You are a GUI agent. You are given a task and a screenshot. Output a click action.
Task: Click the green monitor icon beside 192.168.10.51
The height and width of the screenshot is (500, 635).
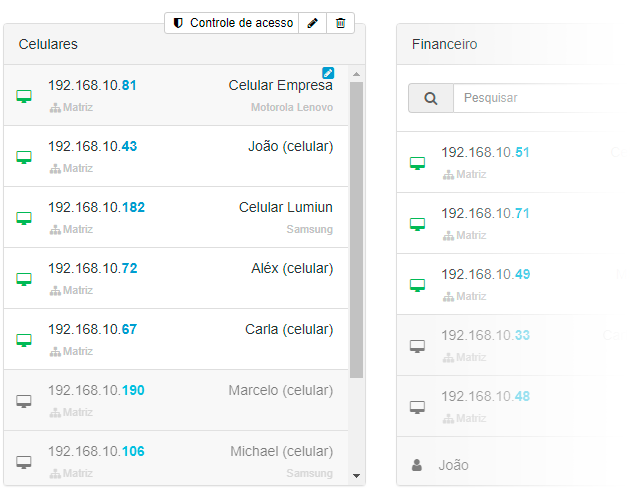coord(418,163)
